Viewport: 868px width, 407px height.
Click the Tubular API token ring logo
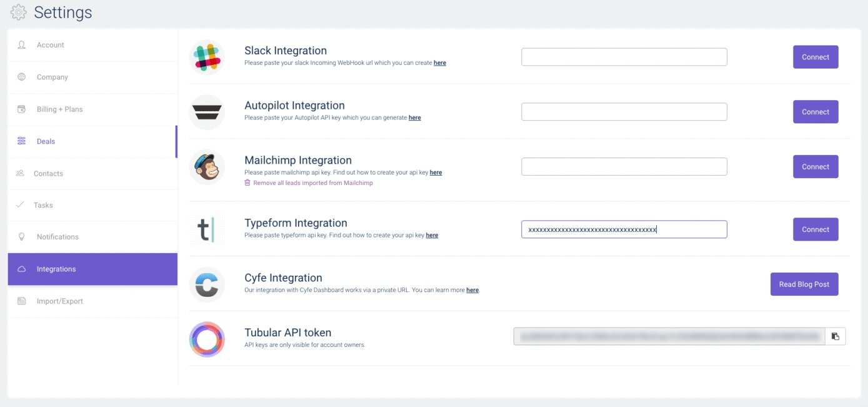coord(207,339)
